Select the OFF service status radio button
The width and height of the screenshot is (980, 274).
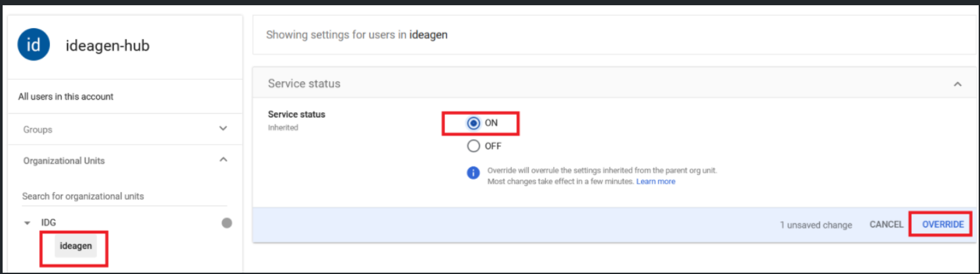pos(473,146)
